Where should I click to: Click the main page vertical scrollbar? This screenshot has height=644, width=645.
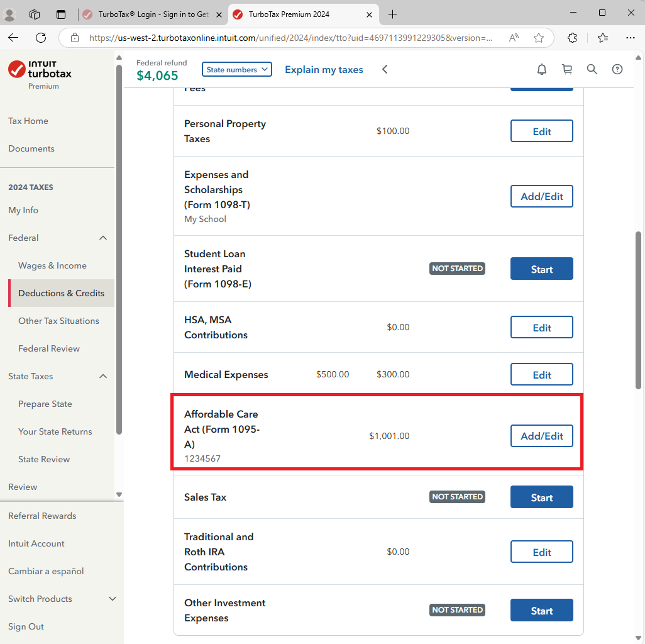click(x=638, y=311)
